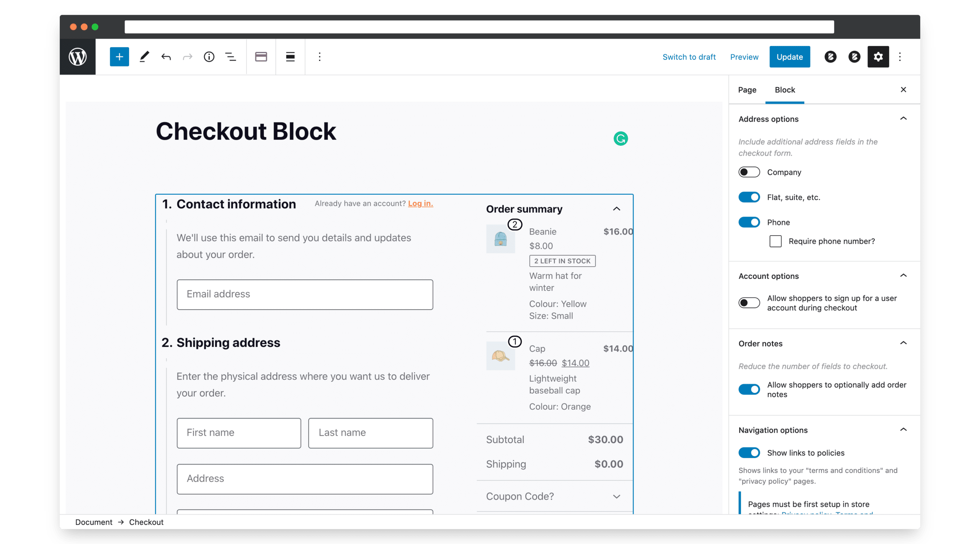The height and width of the screenshot is (544, 980).
Task: Select the Tools pencil icon
Action: tap(144, 57)
